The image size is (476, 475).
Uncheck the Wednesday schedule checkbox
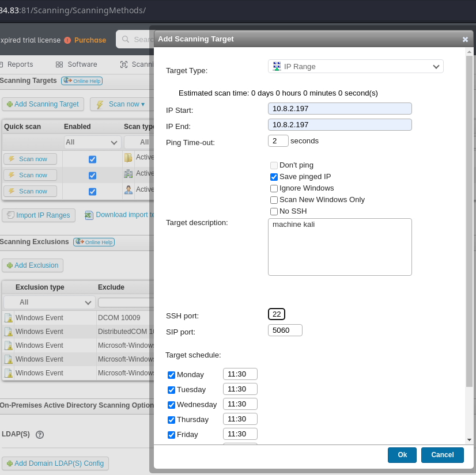[171, 405]
